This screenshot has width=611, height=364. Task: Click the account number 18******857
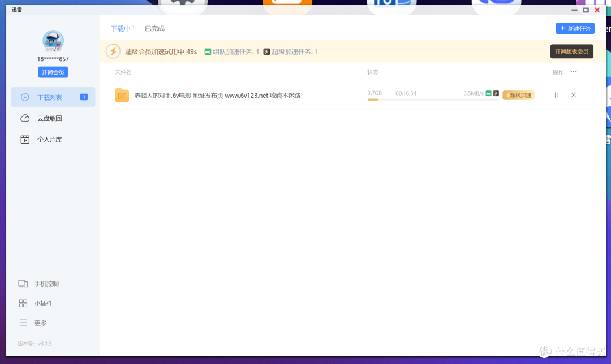tap(53, 59)
